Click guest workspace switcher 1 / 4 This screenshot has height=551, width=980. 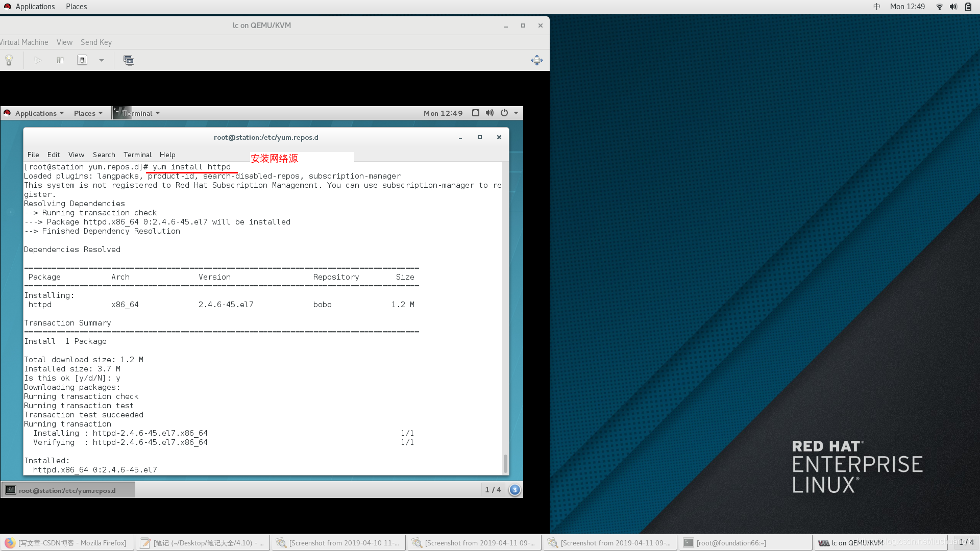(x=493, y=490)
